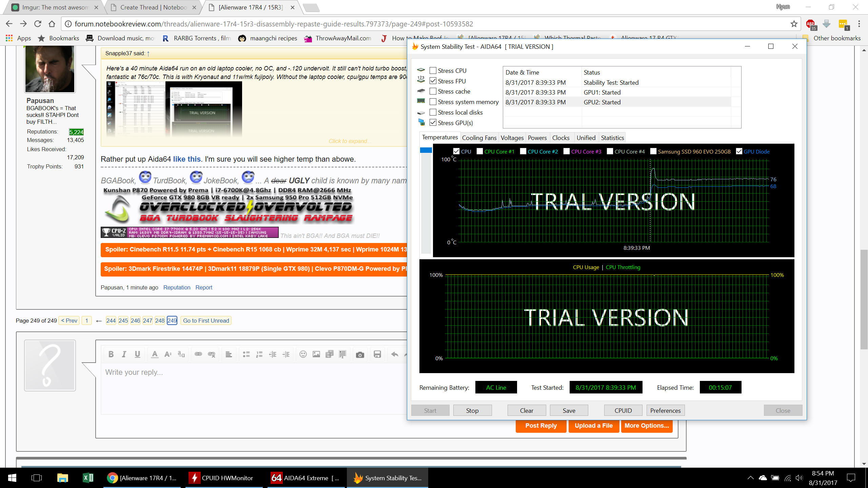This screenshot has height=488, width=868.
Task: Toggle underline formatting in reply editor
Action: pyautogui.click(x=137, y=354)
